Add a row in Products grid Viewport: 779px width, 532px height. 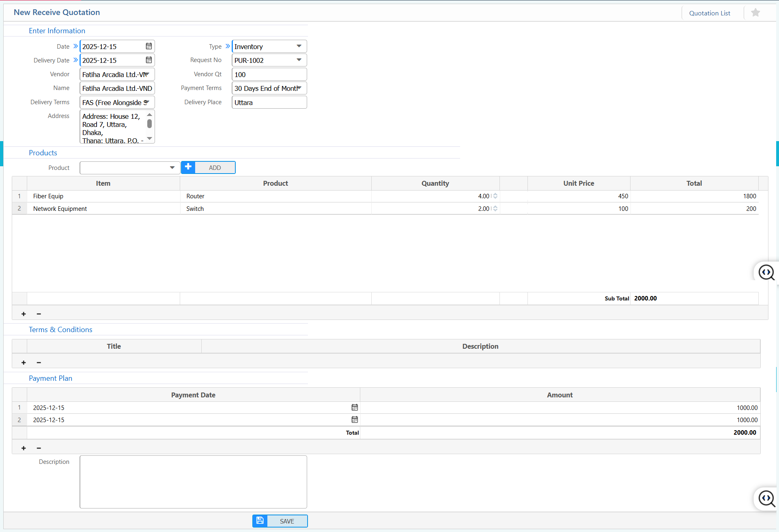click(24, 314)
